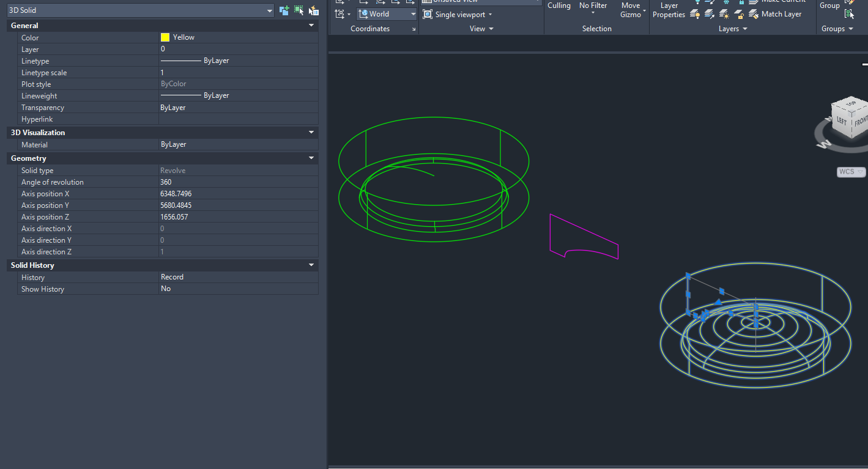This screenshot has height=469, width=868.
Task: Collapse the 3D Visualization section
Action: point(311,133)
